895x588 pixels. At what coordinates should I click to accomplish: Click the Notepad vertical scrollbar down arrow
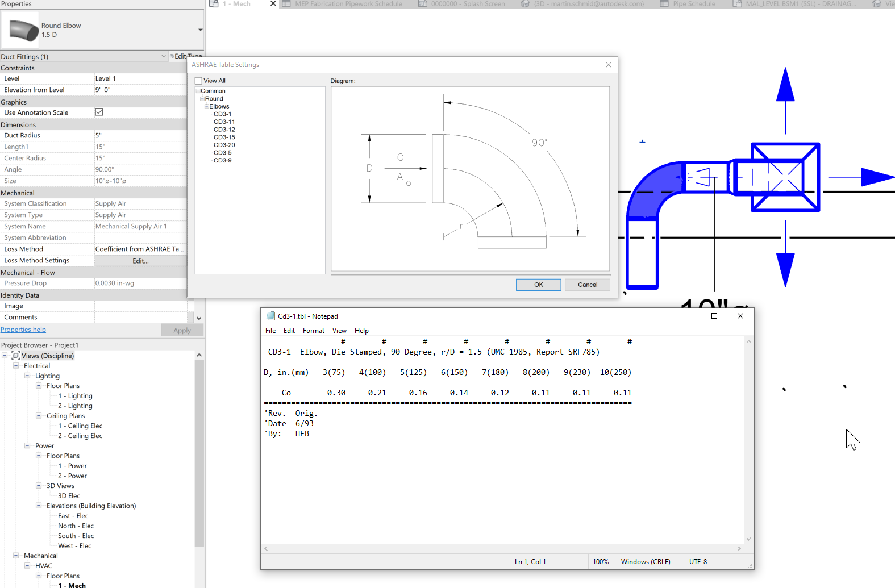point(748,539)
